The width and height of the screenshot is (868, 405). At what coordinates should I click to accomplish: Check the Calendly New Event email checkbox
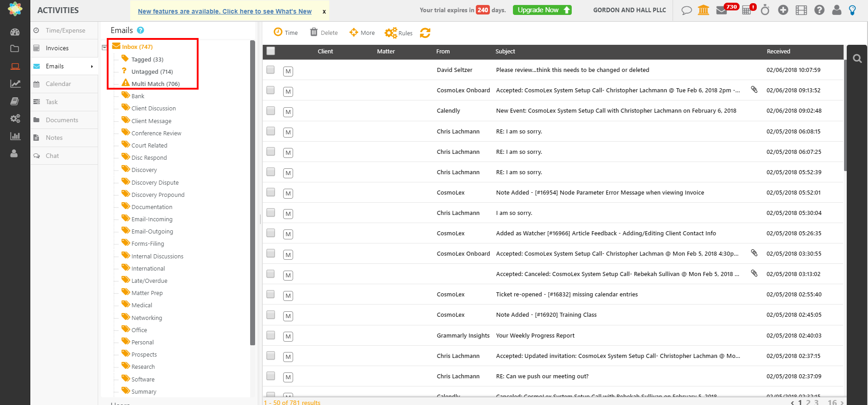click(x=270, y=110)
